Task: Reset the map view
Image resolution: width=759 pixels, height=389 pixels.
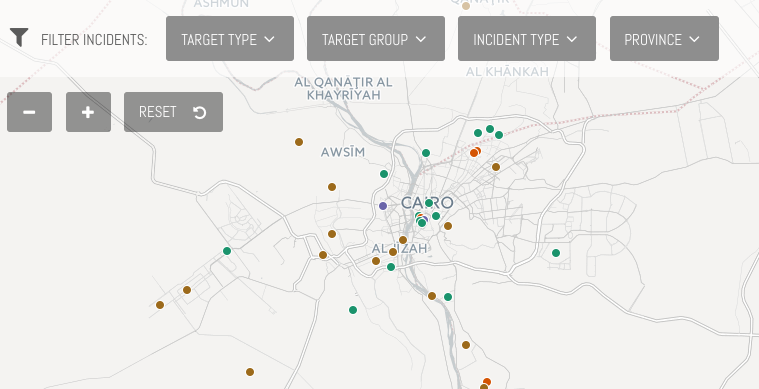Action: tap(173, 112)
